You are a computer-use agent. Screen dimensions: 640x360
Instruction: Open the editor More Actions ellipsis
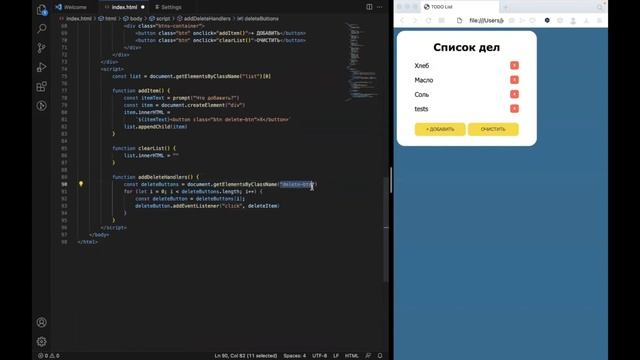point(380,7)
